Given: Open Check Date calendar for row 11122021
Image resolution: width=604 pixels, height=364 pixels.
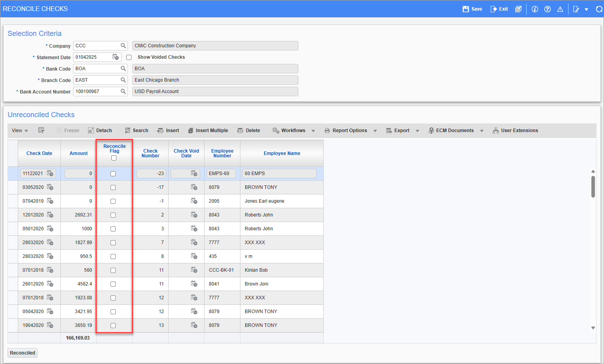Looking at the screenshot, I should click(50, 174).
